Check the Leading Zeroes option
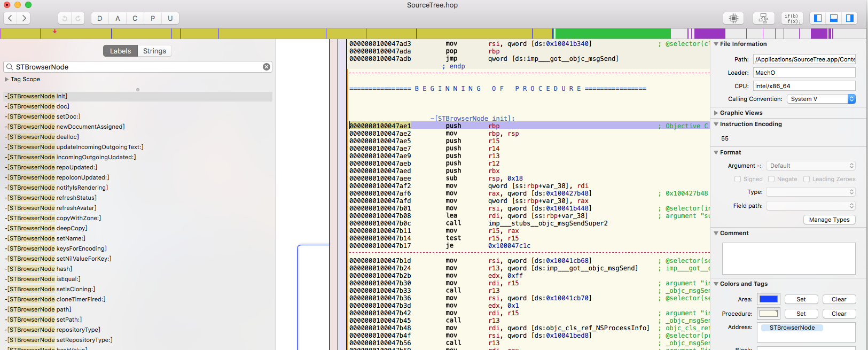The width and height of the screenshot is (868, 350). 807,179
